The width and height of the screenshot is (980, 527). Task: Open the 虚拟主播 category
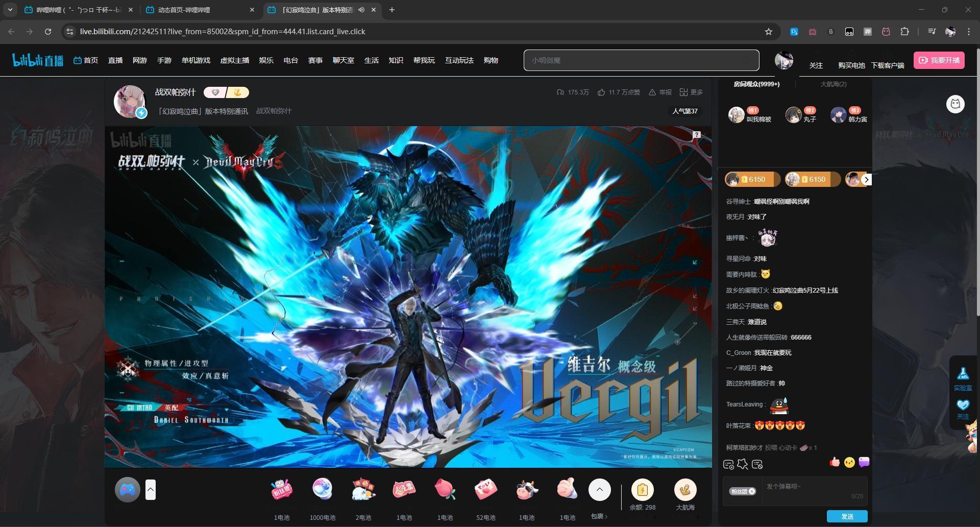[235, 60]
